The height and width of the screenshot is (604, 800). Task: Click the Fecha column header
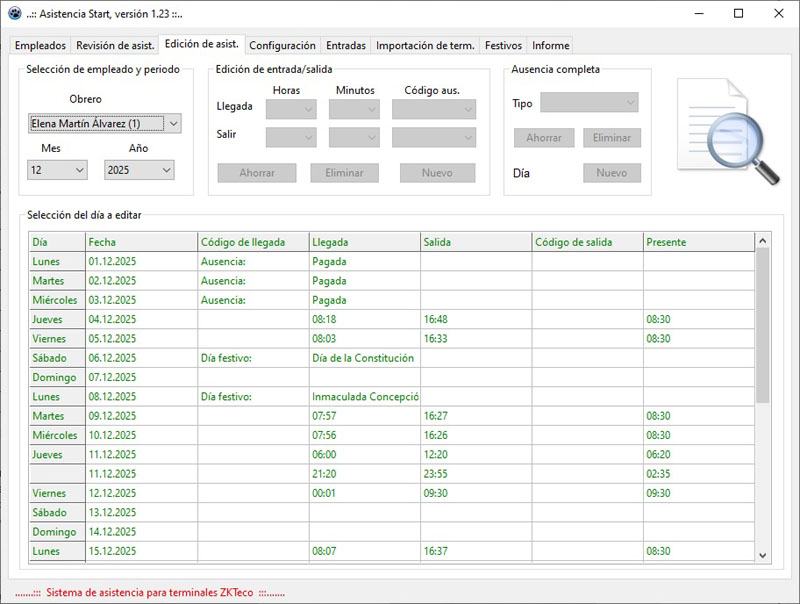140,242
